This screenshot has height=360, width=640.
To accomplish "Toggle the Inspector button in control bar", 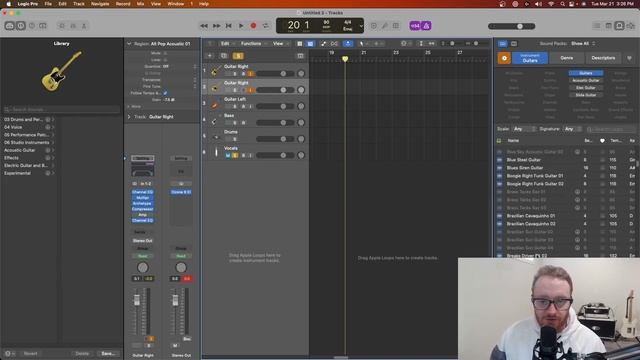I will coord(21,26).
